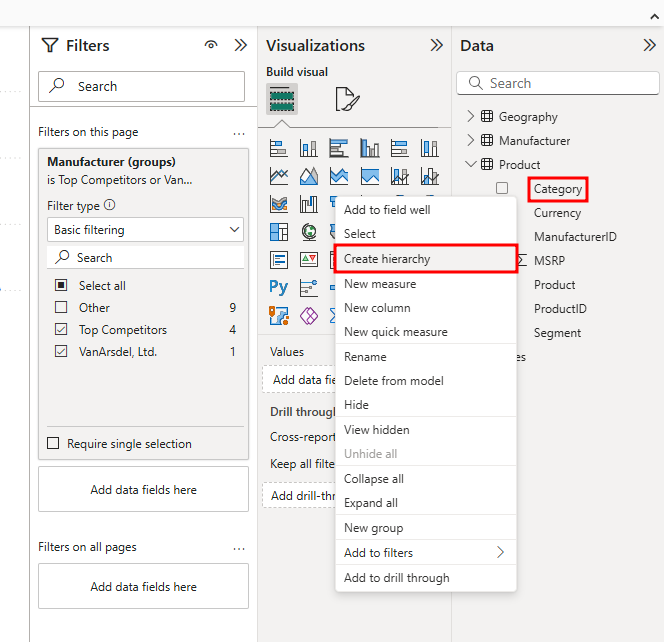Select the 100% stacked bar chart visual
664x642 pixels.
click(400, 148)
